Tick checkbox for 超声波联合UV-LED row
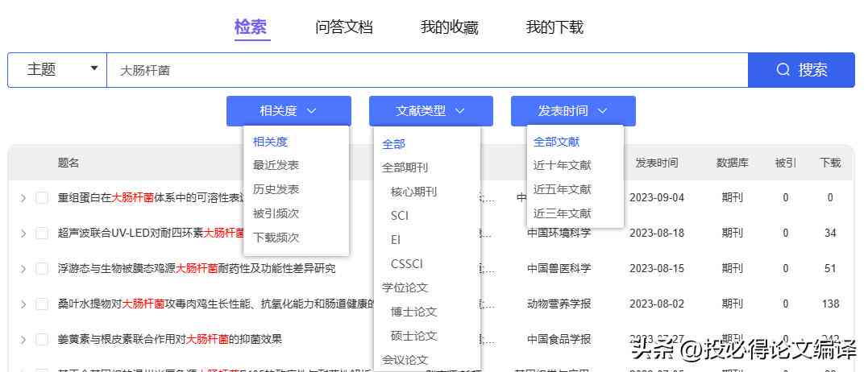 [42, 234]
